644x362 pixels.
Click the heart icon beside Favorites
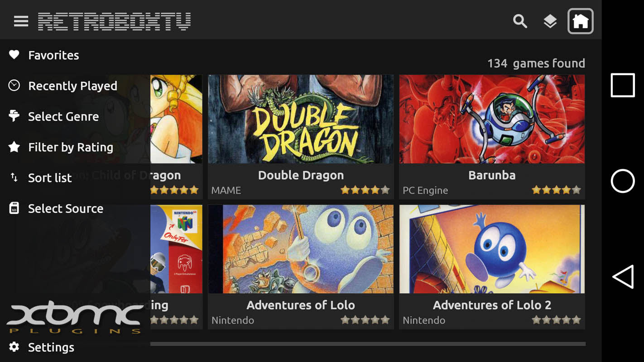click(x=14, y=55)
